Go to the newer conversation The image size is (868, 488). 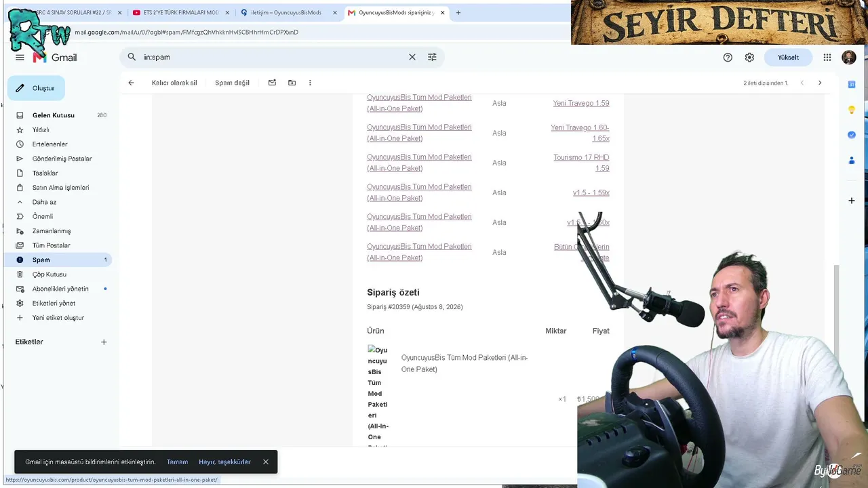click(802, 83)
